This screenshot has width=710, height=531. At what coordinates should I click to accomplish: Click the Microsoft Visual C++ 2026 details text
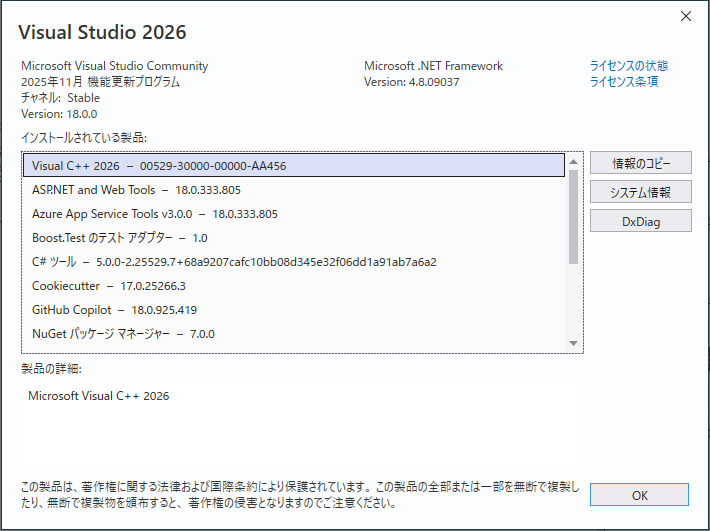click(99, 396)
